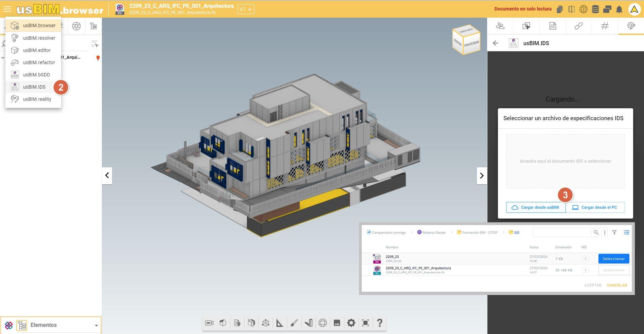The image size is (644, 334).
Task: Click the house perspective view tool
Action: click(223, 323)
